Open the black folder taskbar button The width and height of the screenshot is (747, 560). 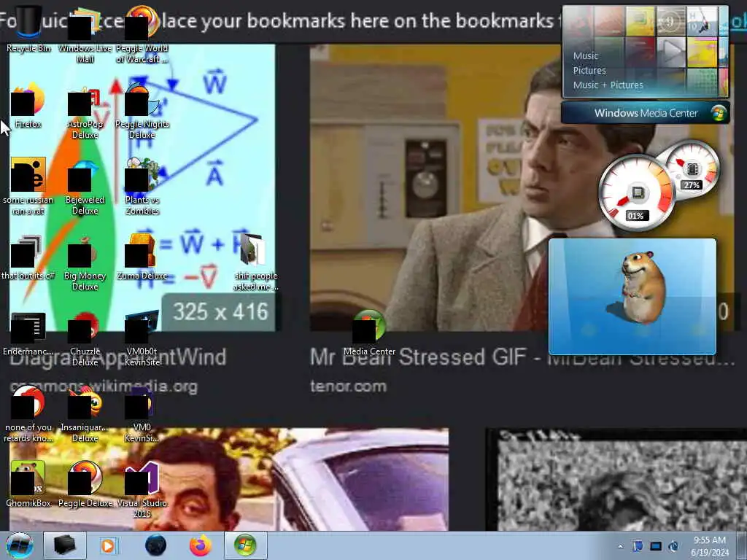click(x=65, y=545)
